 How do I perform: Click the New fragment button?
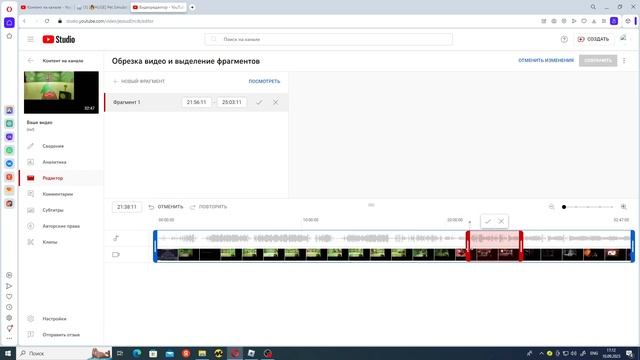tap(139, 81)
